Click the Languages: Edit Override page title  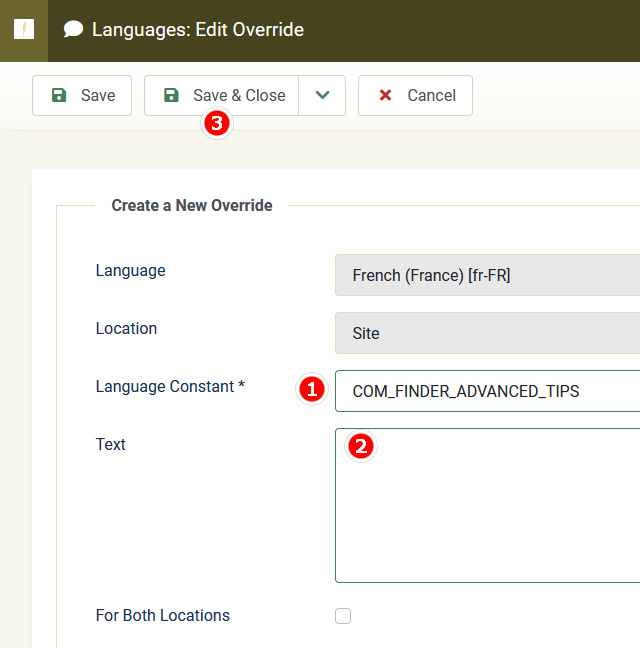coord(197,29)
